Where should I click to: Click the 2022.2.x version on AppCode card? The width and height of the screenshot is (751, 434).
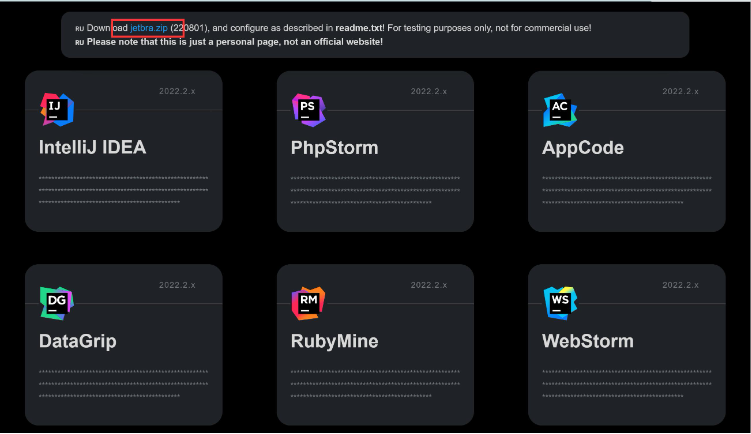pyautogui.click(x=681, y=91)
